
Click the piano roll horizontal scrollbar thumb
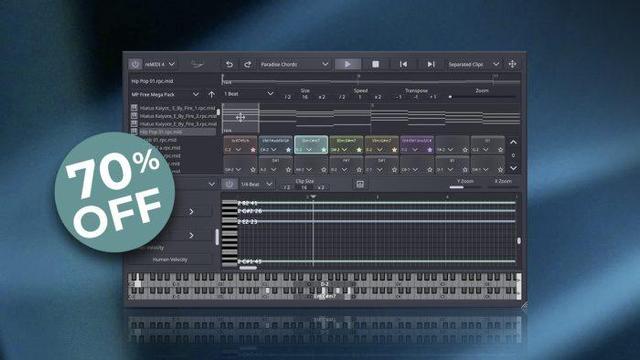click(248, 268)
